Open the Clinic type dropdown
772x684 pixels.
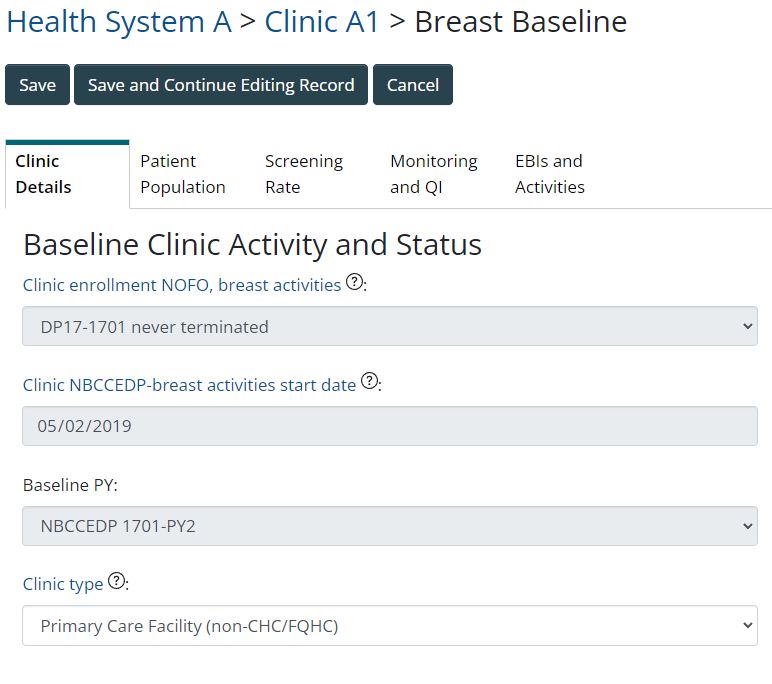coord(389,626)
